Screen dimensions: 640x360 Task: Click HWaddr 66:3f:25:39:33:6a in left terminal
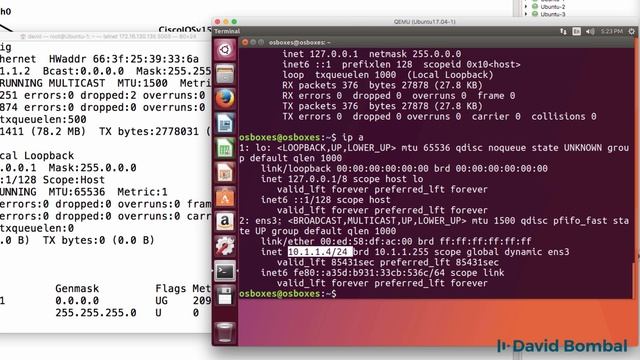pos(124,59)
